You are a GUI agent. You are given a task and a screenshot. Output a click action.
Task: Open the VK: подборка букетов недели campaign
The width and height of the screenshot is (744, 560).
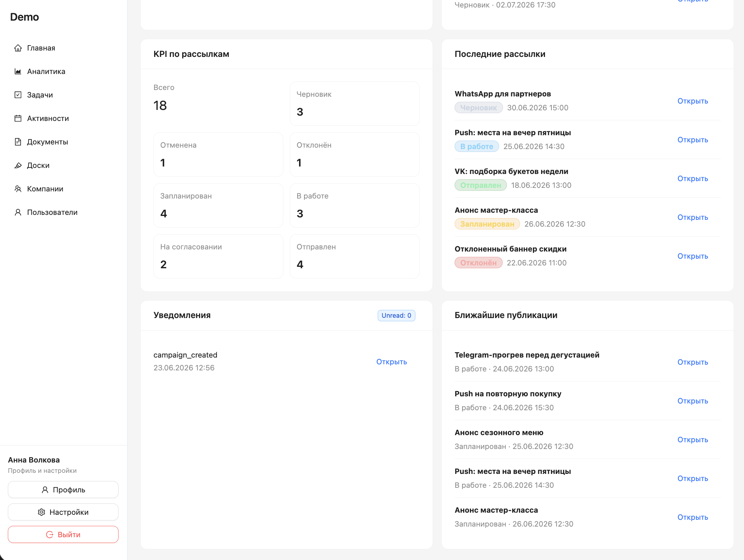pos(693,179)
